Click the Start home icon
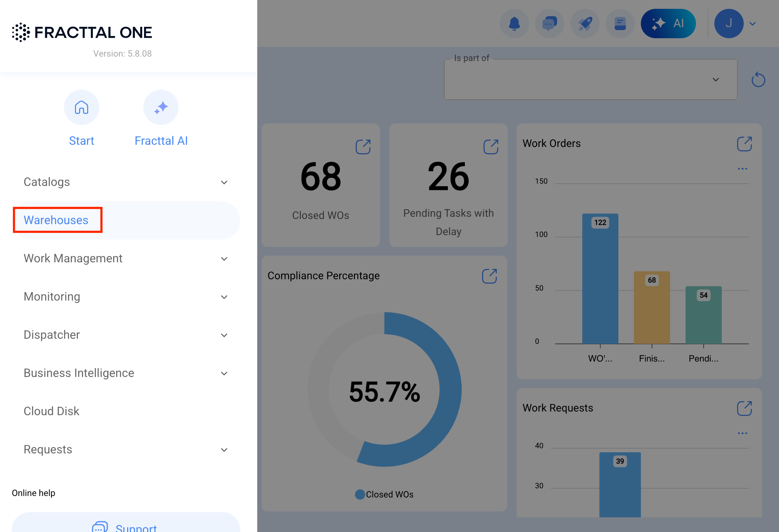Viewport: 779px width, 532px height. 82,107
